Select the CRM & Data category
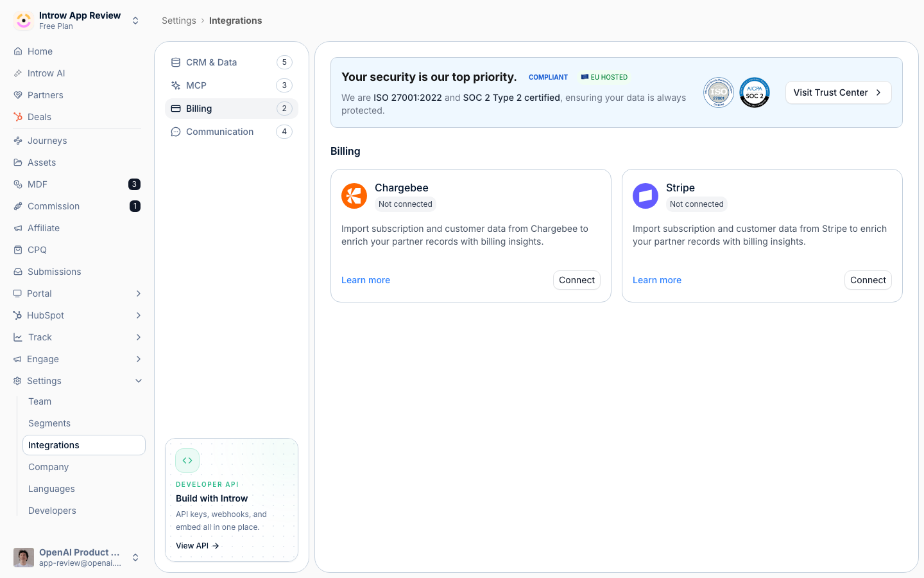The height and width of the screenshot is (578, 924). point(232,62)
